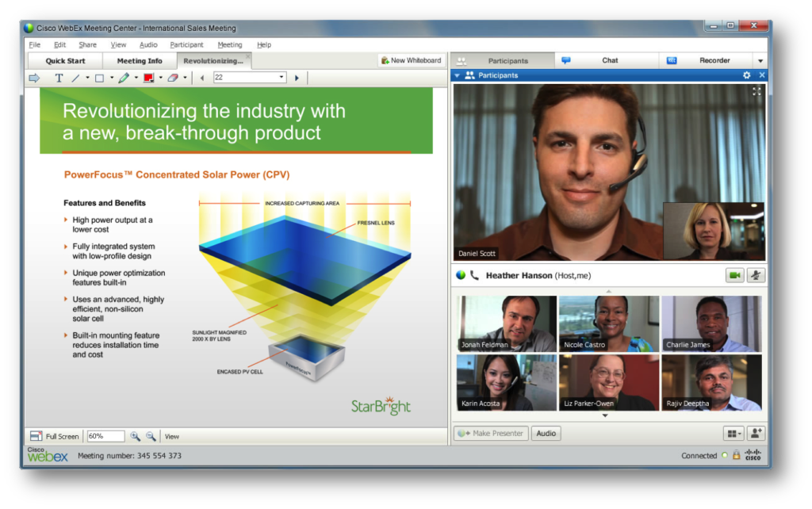This screenshot has height=509, width=812.
Task: Toggle Heather Hanson's webcam video
Action: 736,275
